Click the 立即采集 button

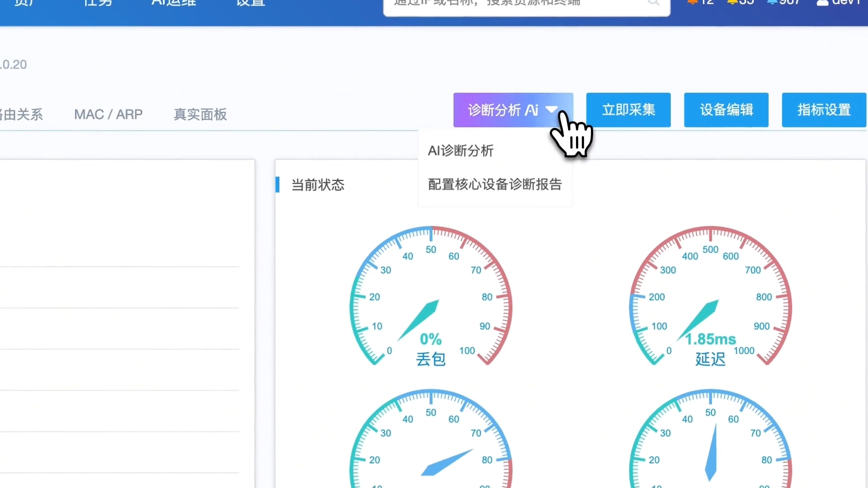pyautogui.click(x=628, y=110)
